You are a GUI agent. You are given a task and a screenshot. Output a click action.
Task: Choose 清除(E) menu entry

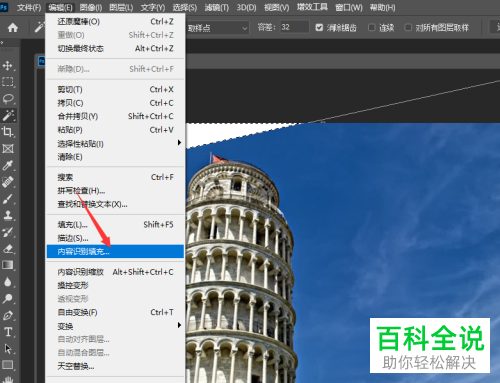pyautogui.click(x=115, y=157)
